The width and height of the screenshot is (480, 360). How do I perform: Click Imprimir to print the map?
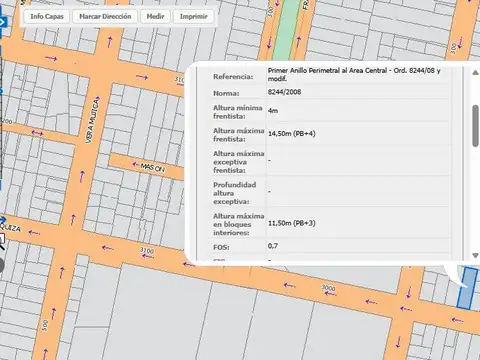[x=194, y=16]
